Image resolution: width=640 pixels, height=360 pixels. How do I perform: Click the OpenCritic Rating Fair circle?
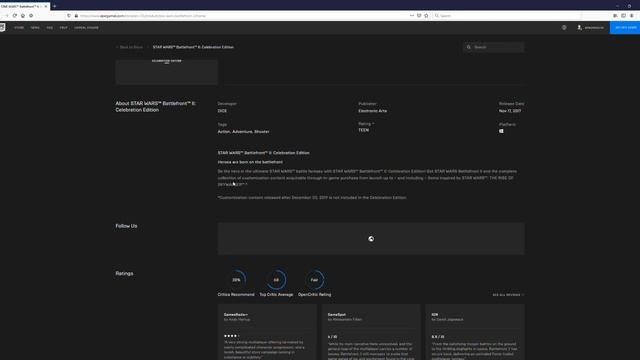pyautogui.click(x=314, y=280)
